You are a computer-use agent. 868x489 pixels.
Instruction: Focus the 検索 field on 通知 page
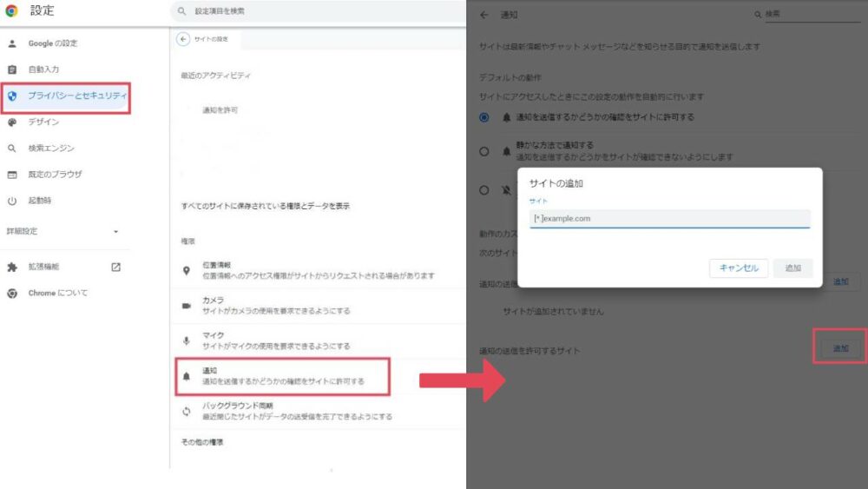point(812,14)
